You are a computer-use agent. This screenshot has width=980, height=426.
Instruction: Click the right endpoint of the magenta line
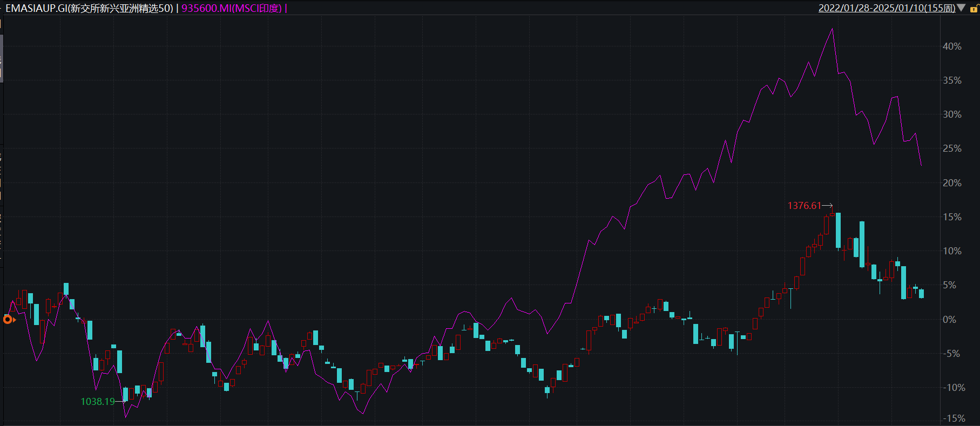point(921,165)
